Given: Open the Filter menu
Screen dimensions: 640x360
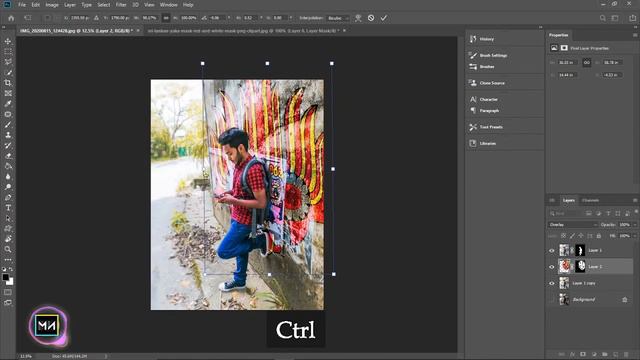Looking at the screenshot, I should tap(121, 5).
